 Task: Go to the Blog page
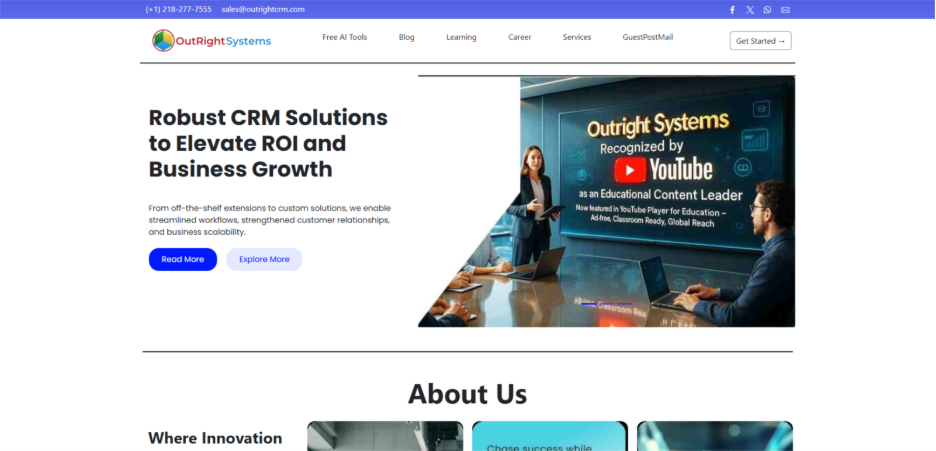coord(406,38)
